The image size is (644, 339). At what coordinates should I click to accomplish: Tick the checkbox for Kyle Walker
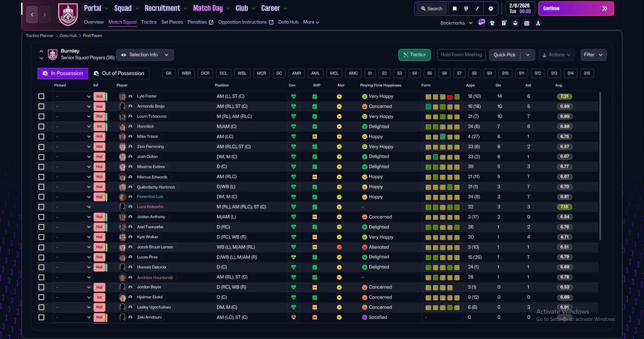point(41,237)
